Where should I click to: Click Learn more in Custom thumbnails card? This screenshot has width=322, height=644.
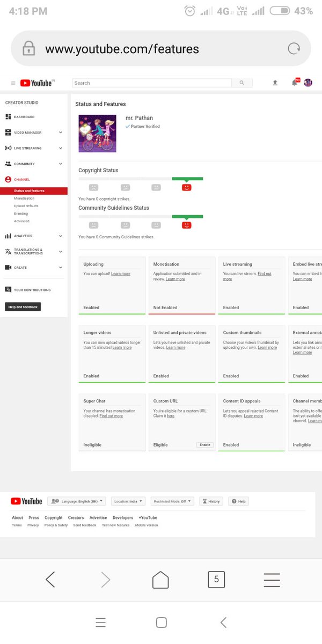[267, 348]
